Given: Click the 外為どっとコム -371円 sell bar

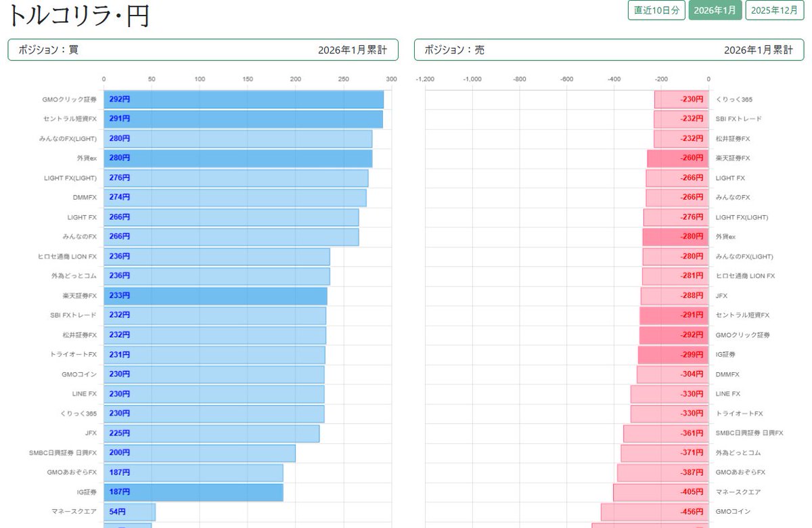Looking at the screenshot, I should click(664, 453).
